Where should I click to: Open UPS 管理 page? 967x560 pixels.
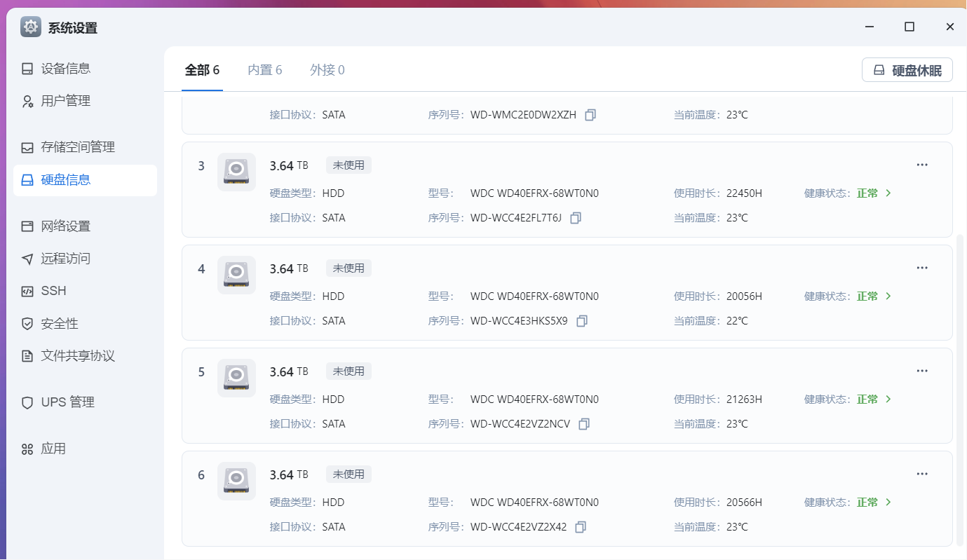[85, 402]
